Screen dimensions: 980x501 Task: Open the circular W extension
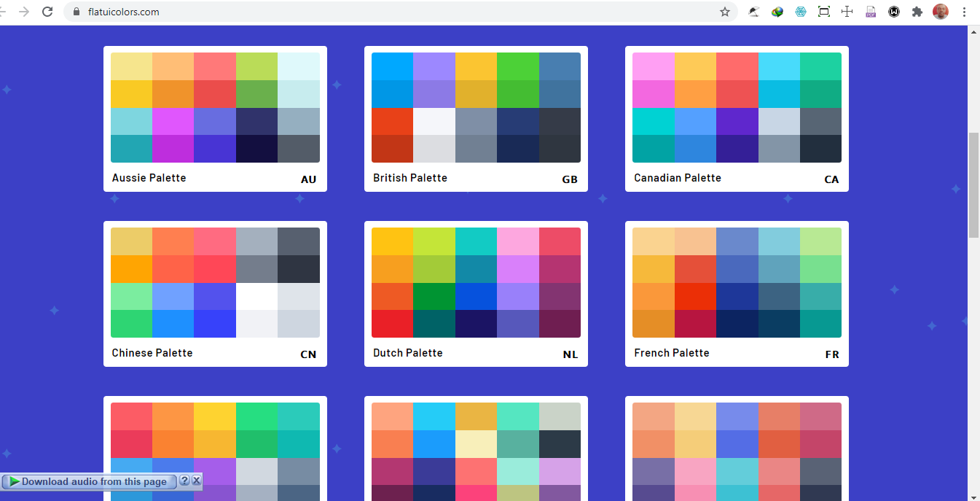click(894, 12)
